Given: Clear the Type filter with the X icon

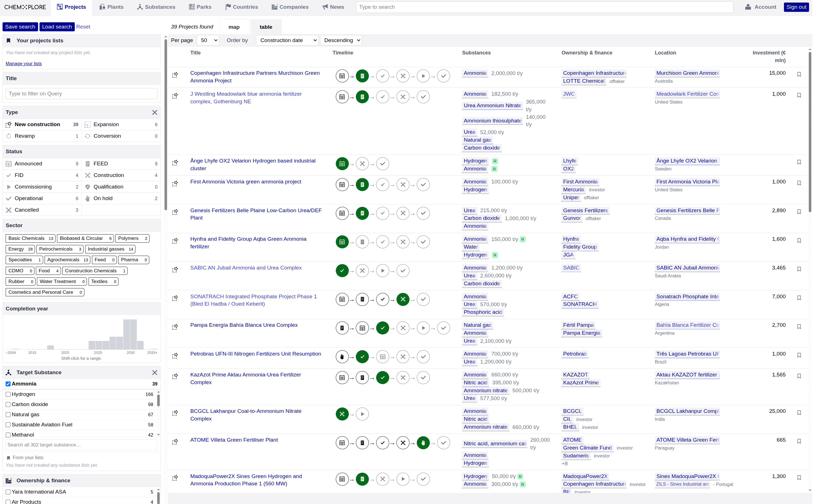Looking at the screenshot, I should click(155, 112).
